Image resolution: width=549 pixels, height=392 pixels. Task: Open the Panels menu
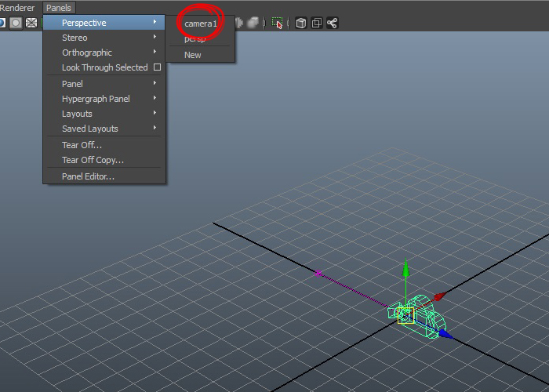tap(59, 8)
